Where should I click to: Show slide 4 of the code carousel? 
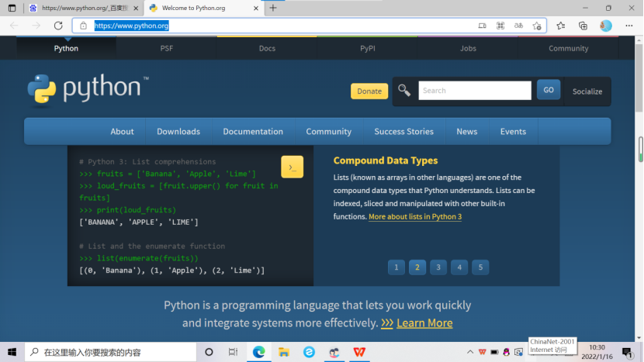[459, 267]
